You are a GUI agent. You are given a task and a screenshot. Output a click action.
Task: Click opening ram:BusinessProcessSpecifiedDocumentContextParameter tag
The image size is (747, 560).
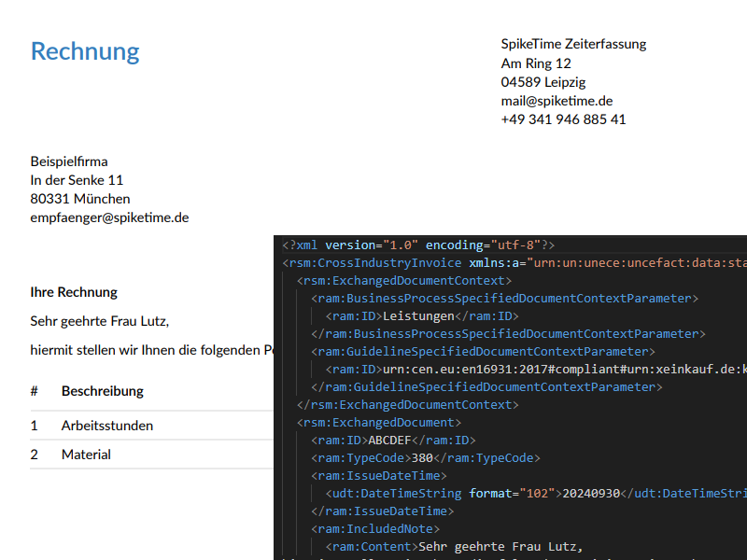click(504, 299)
